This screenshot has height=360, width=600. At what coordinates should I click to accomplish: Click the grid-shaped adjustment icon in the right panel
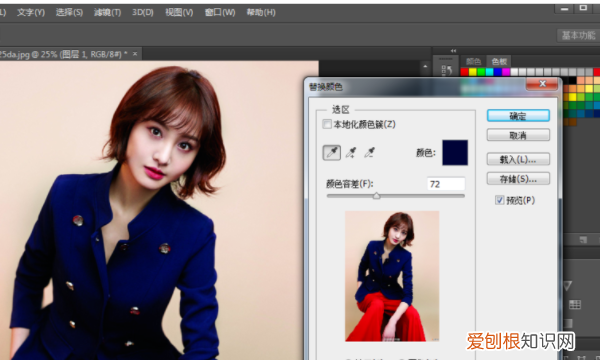click(574, 305)
